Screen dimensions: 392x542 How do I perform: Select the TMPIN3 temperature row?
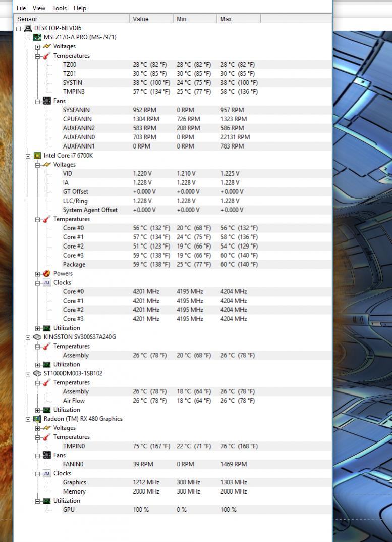[196, 92]
